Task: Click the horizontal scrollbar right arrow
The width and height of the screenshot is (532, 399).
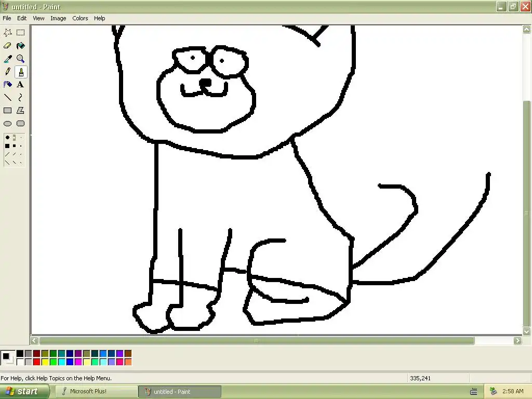Action: [x=517, y=340]
